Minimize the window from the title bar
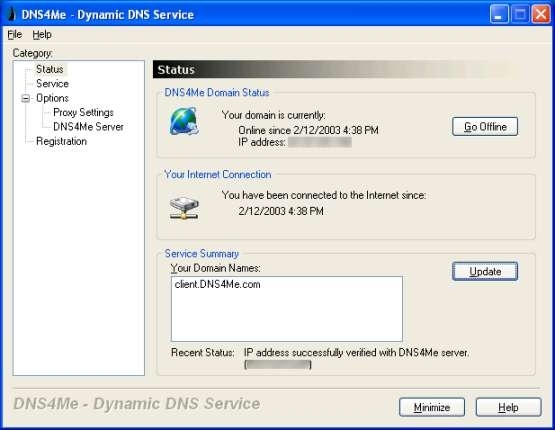Screen dimensions: 555x430 coord(499,15)
